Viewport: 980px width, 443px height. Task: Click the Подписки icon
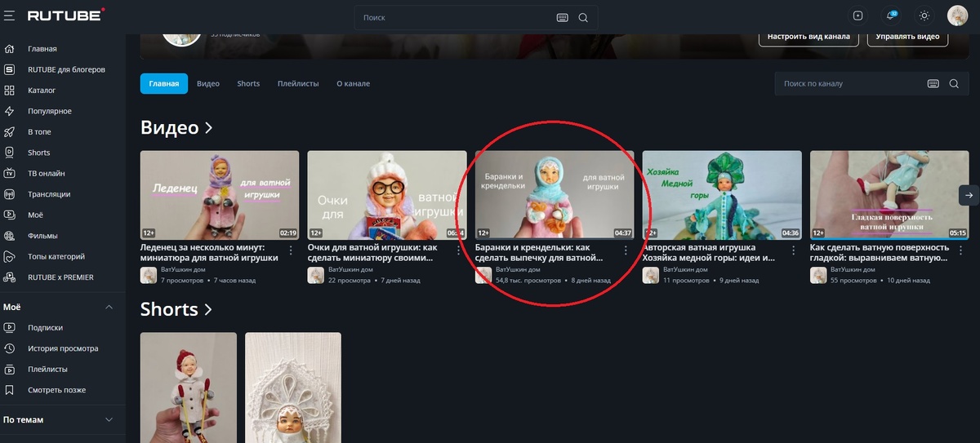[10, 327]
